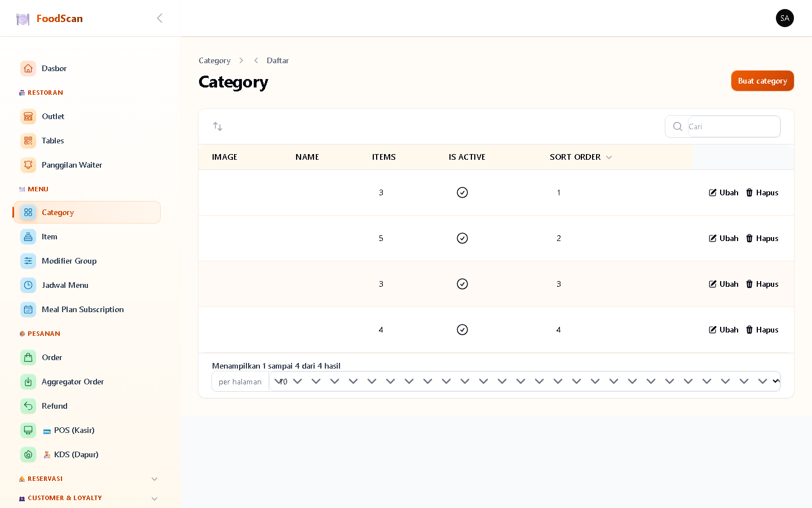The image size is (812, 508).
Task: Click the Outlet store icon
Action: tap(28, 116)
